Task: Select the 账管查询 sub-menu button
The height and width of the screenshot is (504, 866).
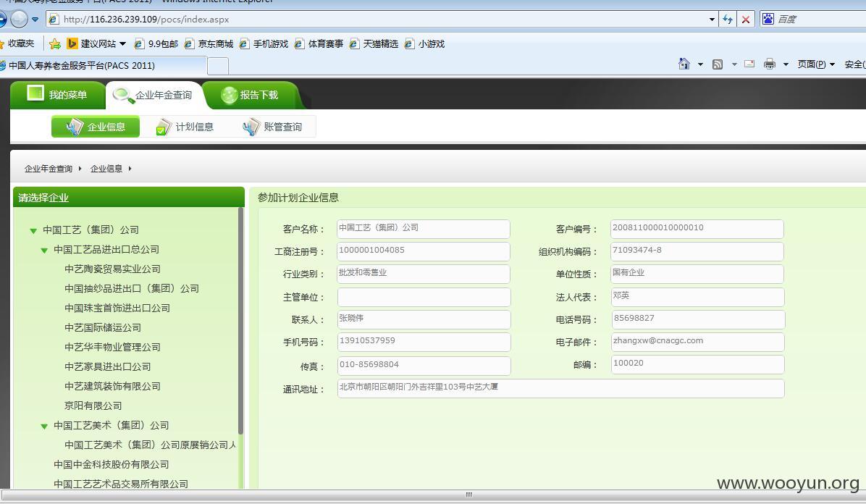Action: (x=272, y=127)
